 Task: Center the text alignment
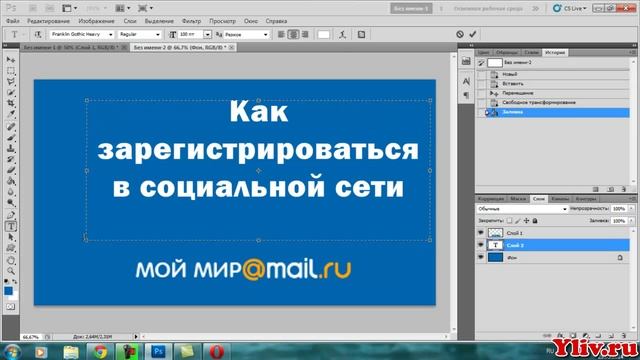click(x=293, y=35)
